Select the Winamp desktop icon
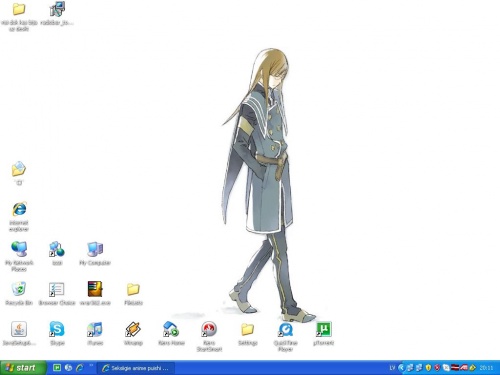Image resolution: width=500 pixels, height=375 pixels. coord(133,329)
